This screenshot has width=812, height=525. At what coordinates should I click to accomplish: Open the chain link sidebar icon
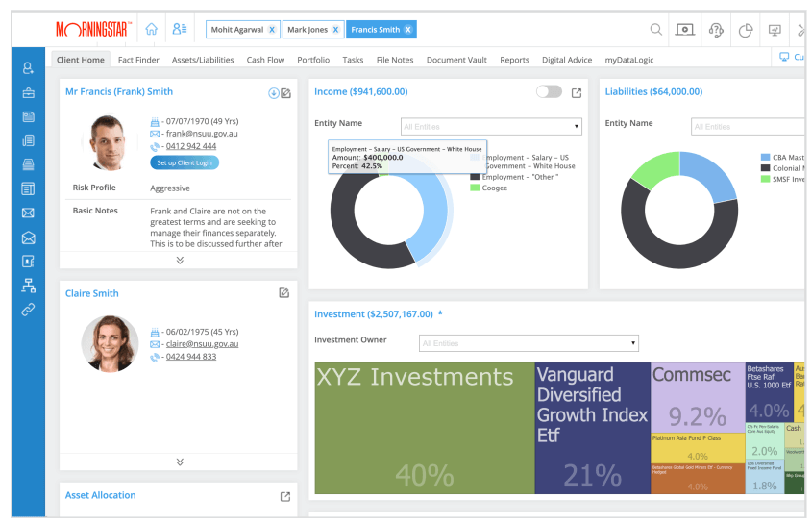pyautogui.click(x=28, y=310)
